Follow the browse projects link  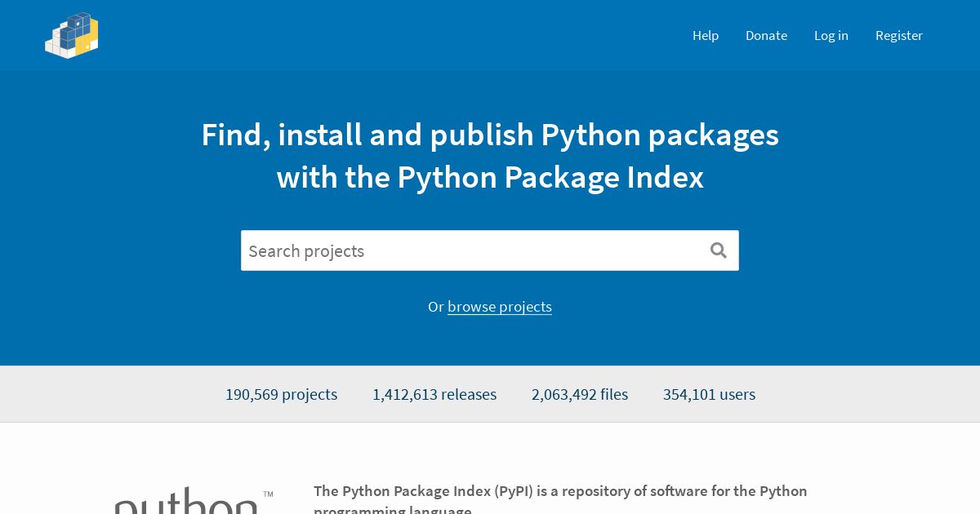pos(500,307)
